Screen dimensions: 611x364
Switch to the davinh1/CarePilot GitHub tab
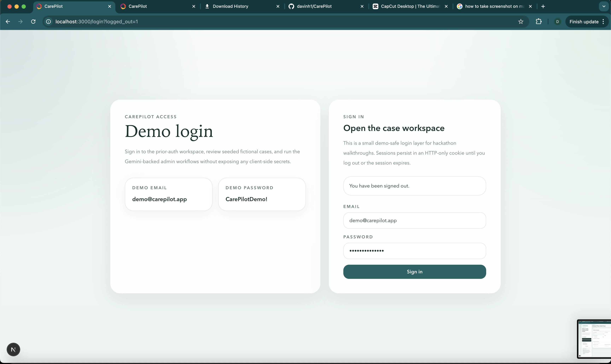[314, 6]
